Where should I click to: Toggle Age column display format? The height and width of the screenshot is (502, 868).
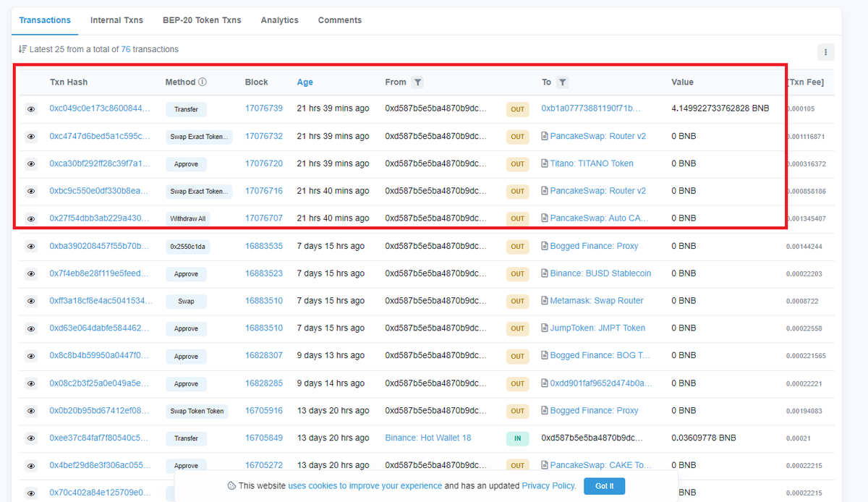click(x=305, y=82)
